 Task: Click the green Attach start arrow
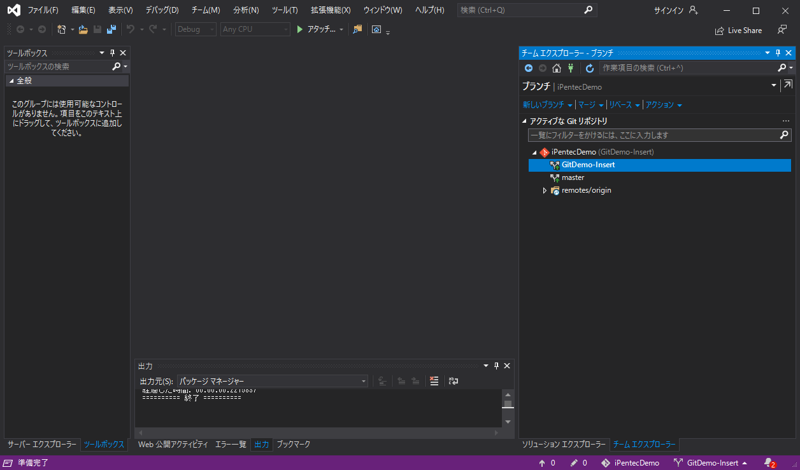click(300, 30)
